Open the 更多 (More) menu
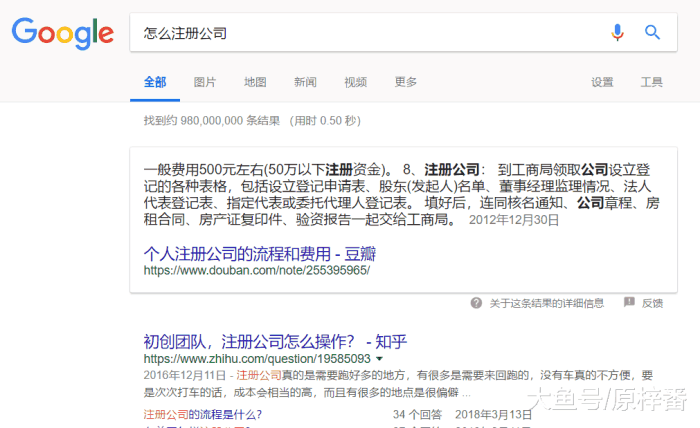The width and height of the screenshot is (700, 428). 405,82
